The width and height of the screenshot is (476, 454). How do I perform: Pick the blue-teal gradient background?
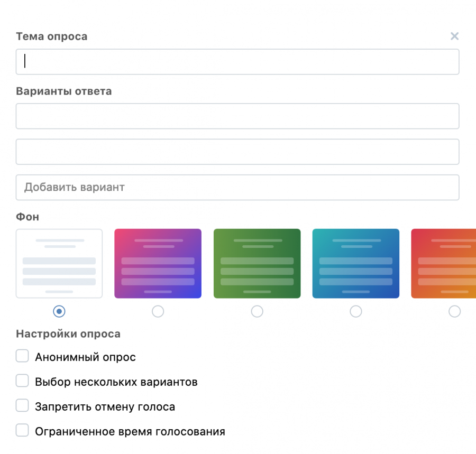pos(356,263)
